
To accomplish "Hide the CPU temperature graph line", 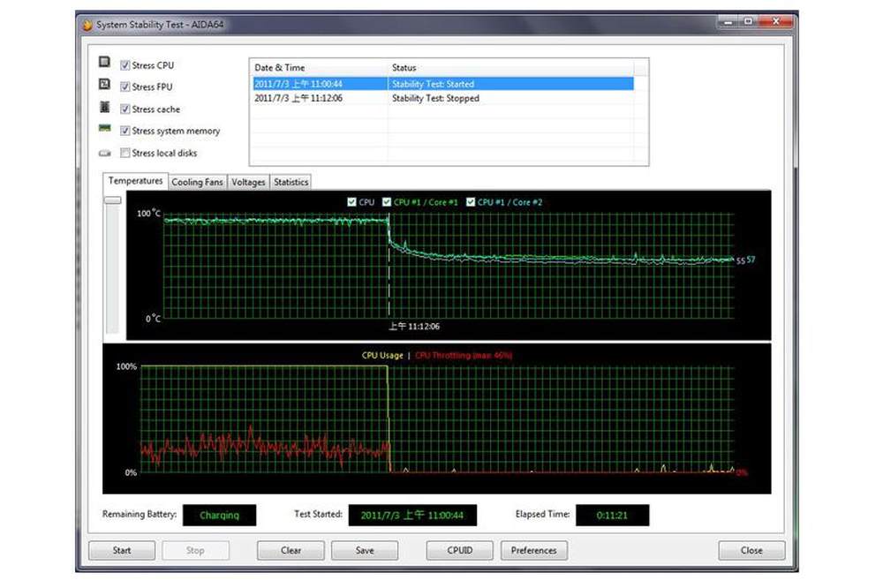I will [x=352, y=201].
